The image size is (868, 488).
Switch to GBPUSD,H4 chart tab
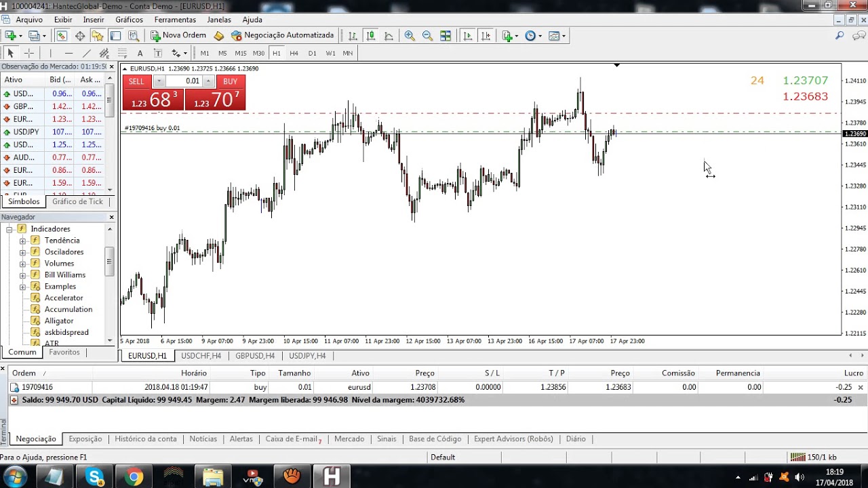click(x=255, y=356)
